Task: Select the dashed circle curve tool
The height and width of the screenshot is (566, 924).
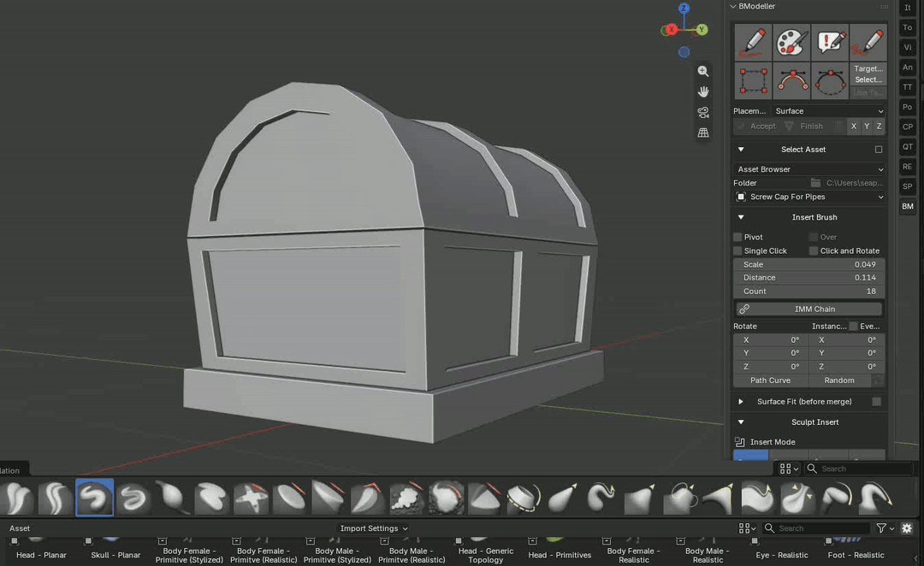Action: 830,80
